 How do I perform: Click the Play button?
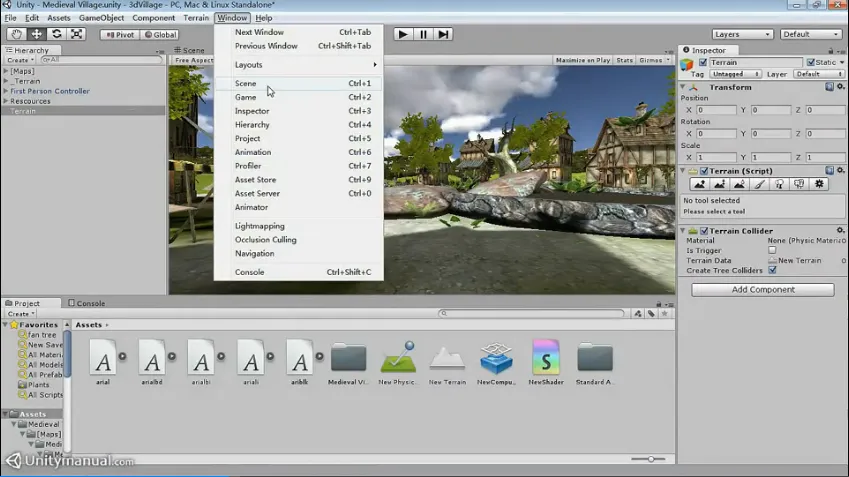coord(403,34)
